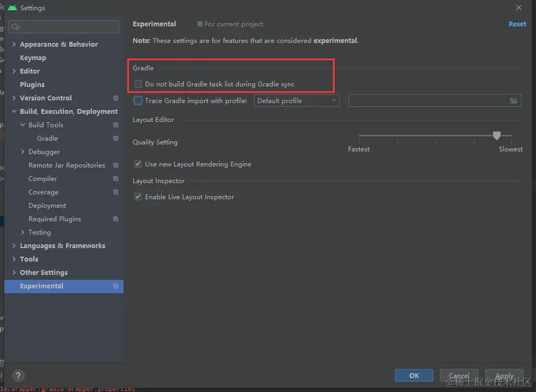536x392 pixels.
Task: Click the per-project icon beside Build Tools
Action: tap(115, 125)
